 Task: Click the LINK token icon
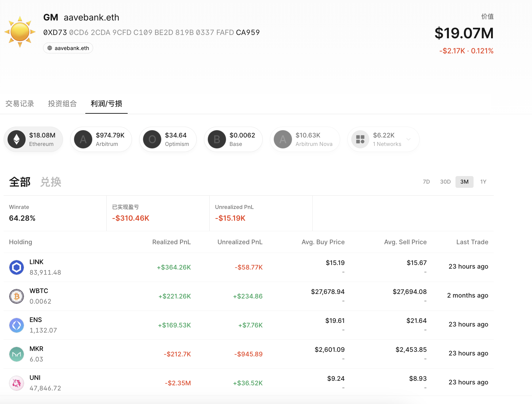[17, 267]
